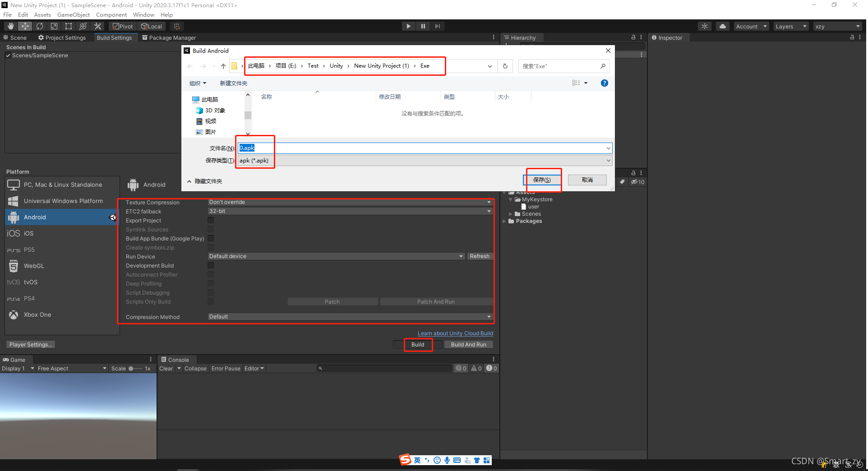
Task: Step one frame forward
Action: coord(437,26)
